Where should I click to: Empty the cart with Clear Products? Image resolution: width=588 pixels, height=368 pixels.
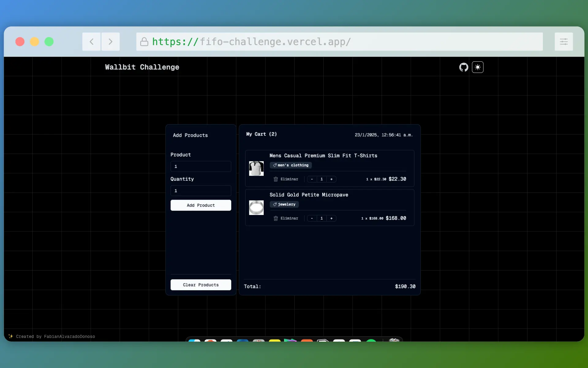201,285
